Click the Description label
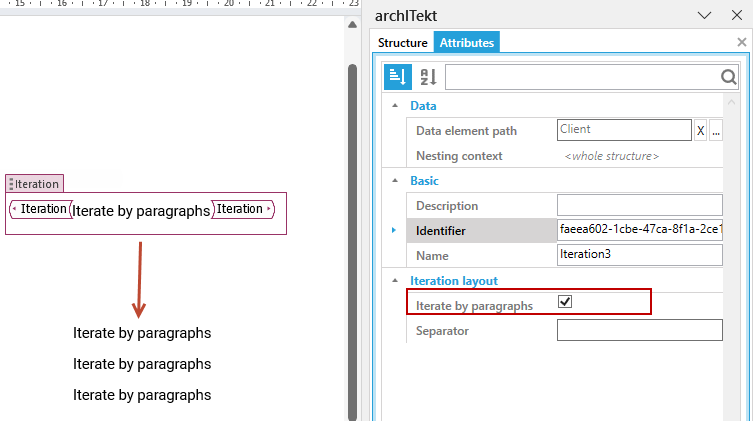 click(x=447, y=206)
